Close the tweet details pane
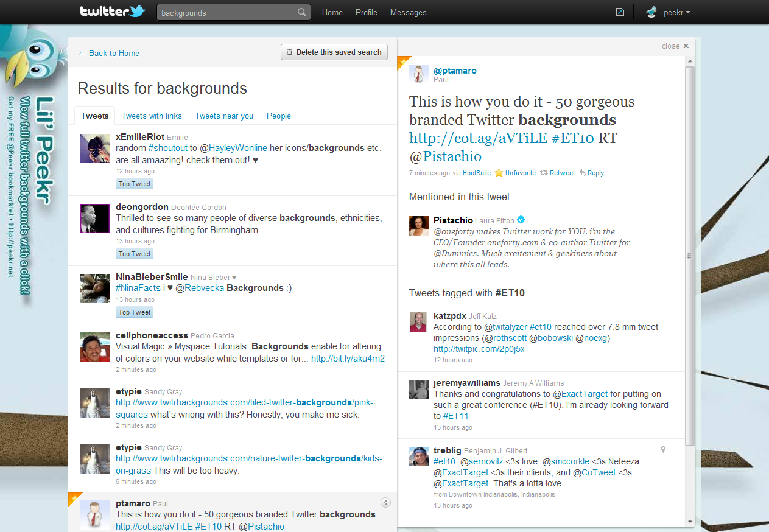The width and height of the screenshot is (769, 532). [x=675, y=46]
